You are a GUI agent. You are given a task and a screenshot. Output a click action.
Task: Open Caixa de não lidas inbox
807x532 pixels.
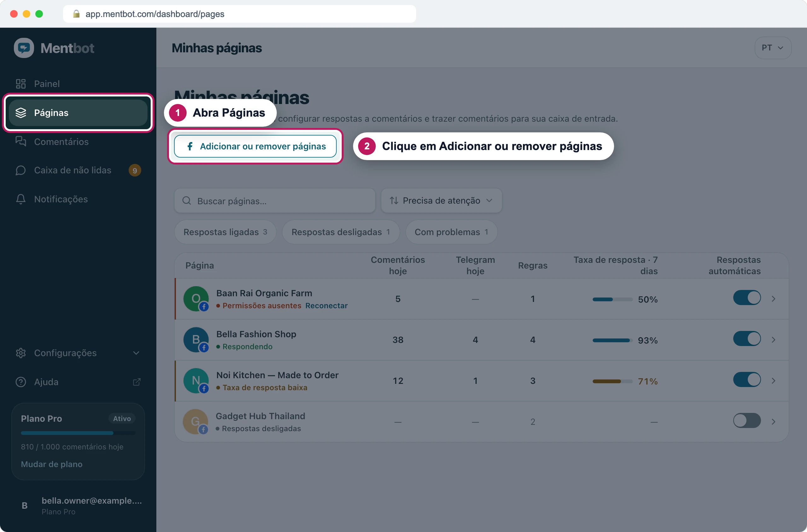pos(78,170)
